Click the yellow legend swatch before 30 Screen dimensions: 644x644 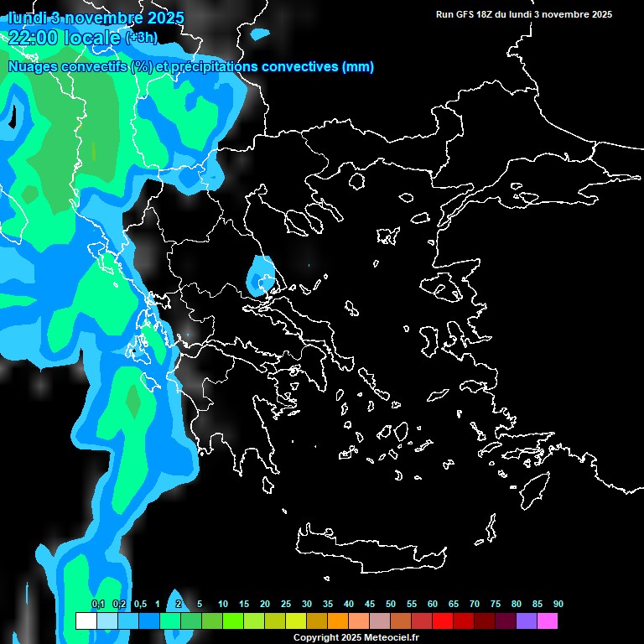296,621
